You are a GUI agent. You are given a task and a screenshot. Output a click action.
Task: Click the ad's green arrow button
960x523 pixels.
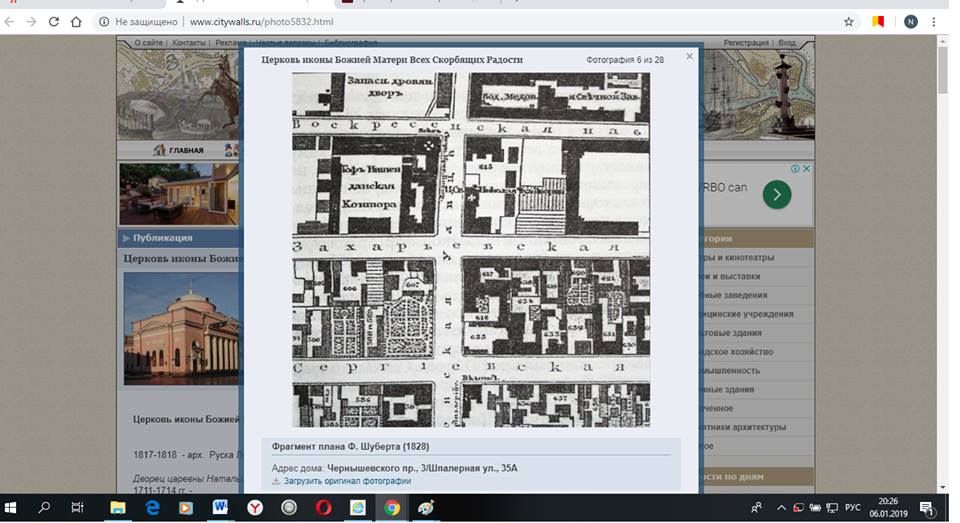click(x=777, y=195)
